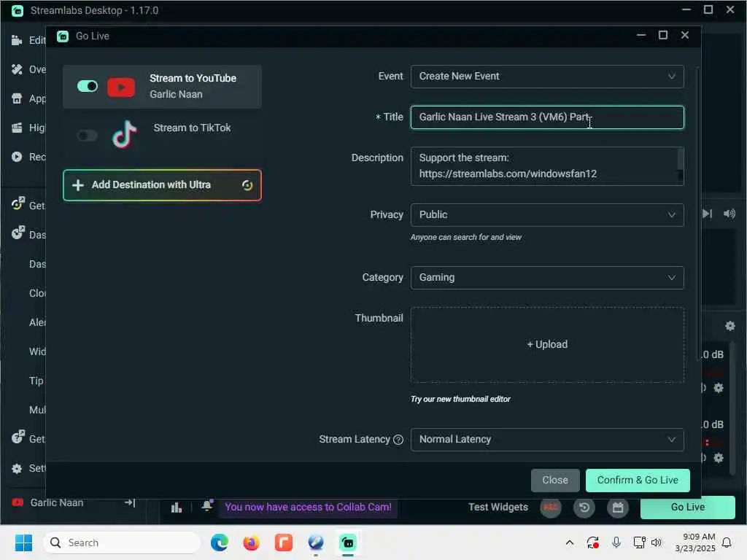The height and width of the screenshot is (560, 747).
Task: Click the replay buffer icon
Action: (584, 507)
